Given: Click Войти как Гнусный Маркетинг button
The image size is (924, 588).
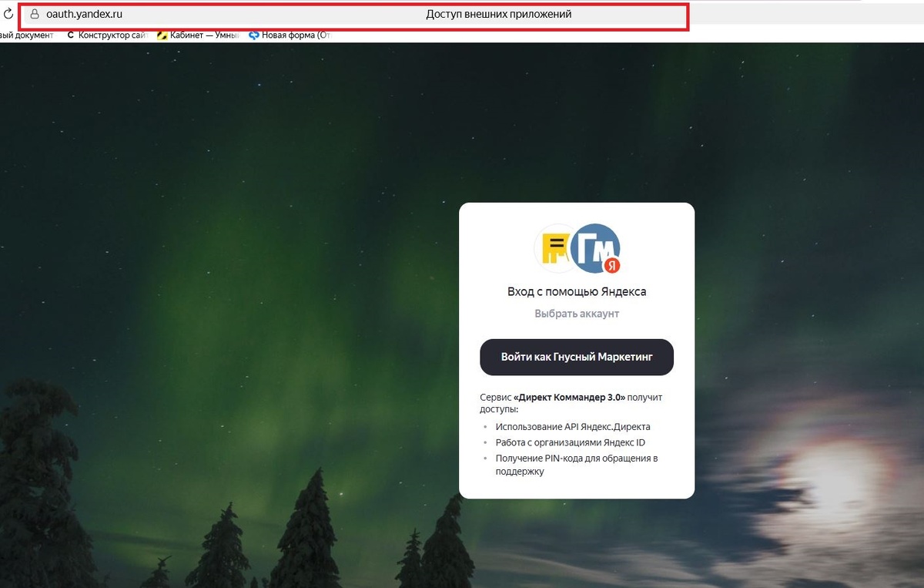Looking at the screenshot, I should (577, 357).
